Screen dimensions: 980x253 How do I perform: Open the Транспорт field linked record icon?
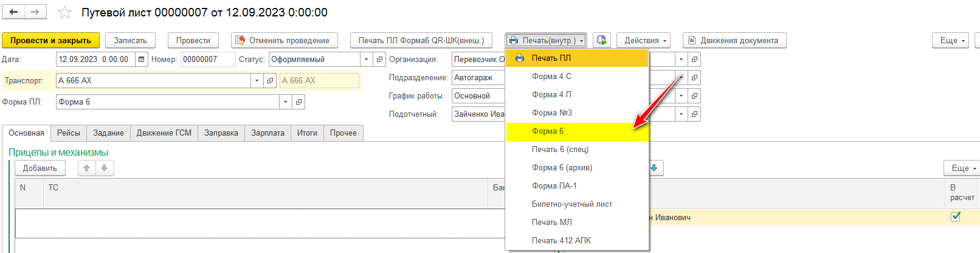click(271, 80)
